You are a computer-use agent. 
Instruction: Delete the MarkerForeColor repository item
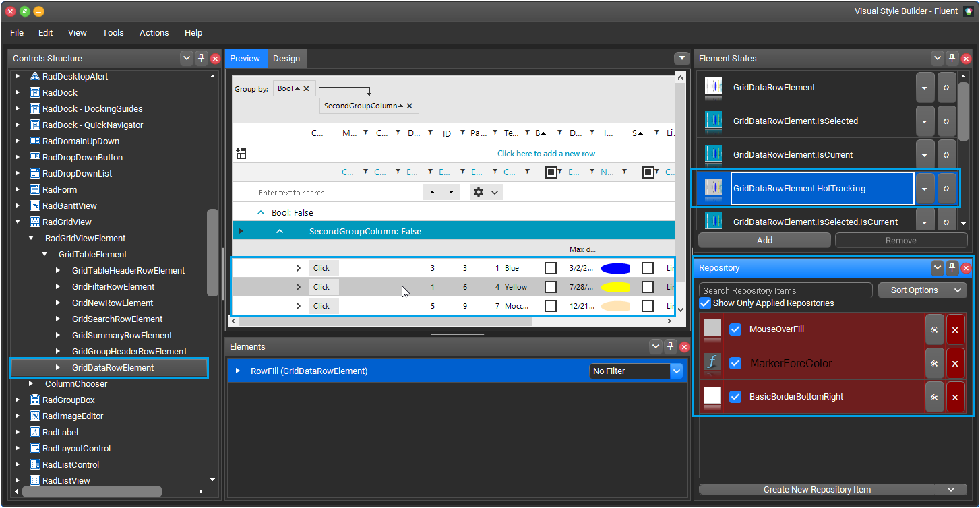[x=955, y=363]
